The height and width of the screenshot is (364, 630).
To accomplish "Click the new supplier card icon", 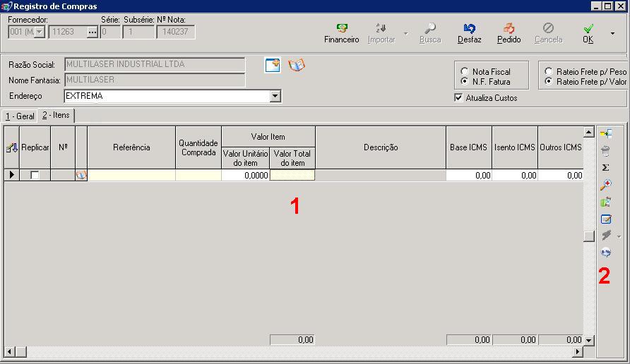I will (x=273, y=65).
